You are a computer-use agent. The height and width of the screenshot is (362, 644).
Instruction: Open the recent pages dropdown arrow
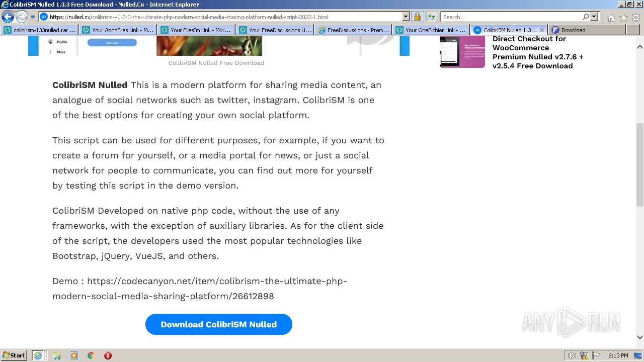[33, 17]
